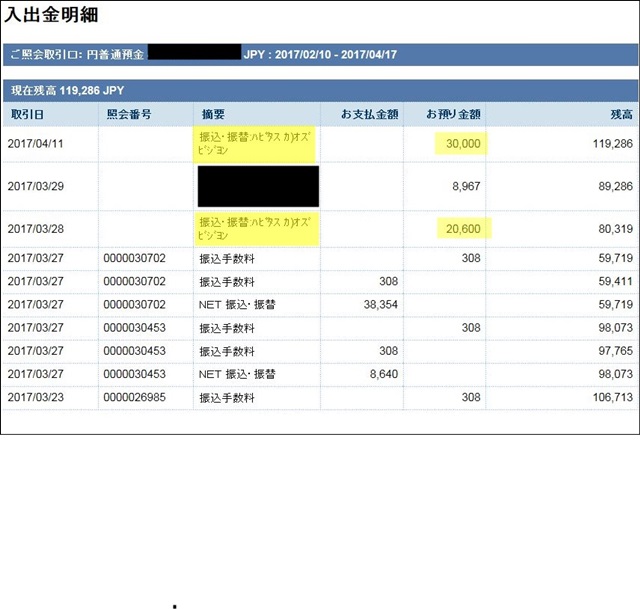Click the 8,640 payment amount
Screen dimensions: 640x609
click(x=384, y=374)
